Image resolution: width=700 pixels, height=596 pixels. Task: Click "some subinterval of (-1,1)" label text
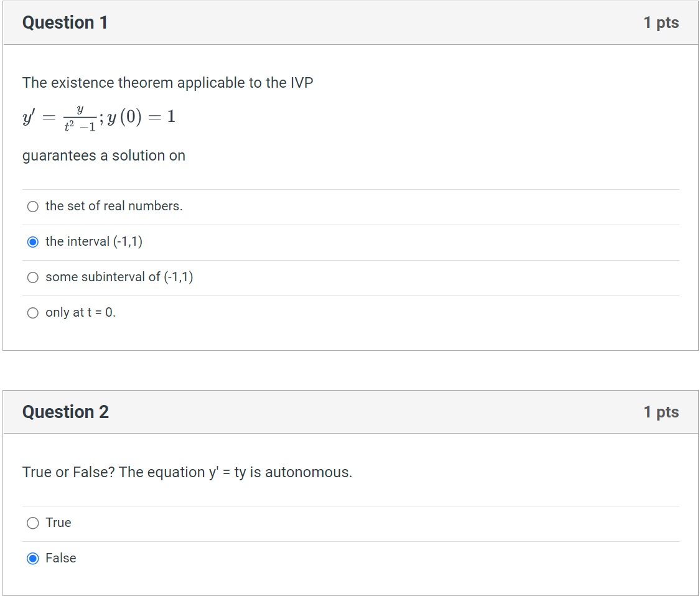119,277
